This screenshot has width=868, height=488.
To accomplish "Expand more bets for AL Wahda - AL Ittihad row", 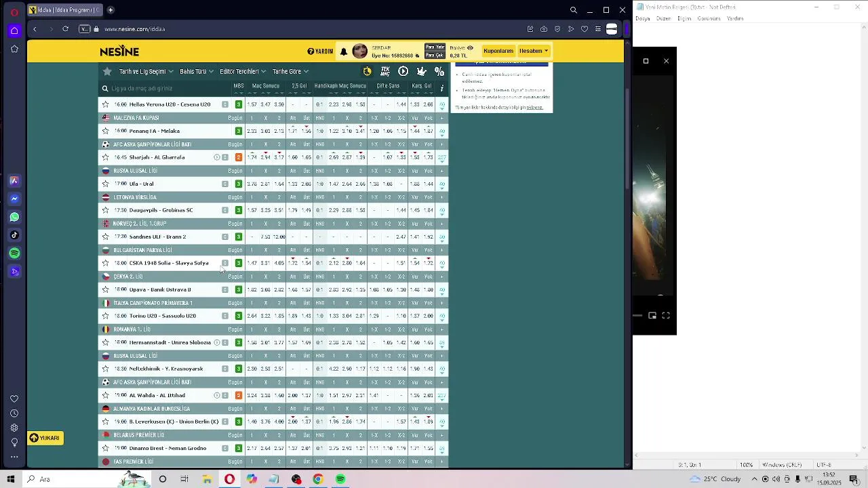I will pos(441,395).
